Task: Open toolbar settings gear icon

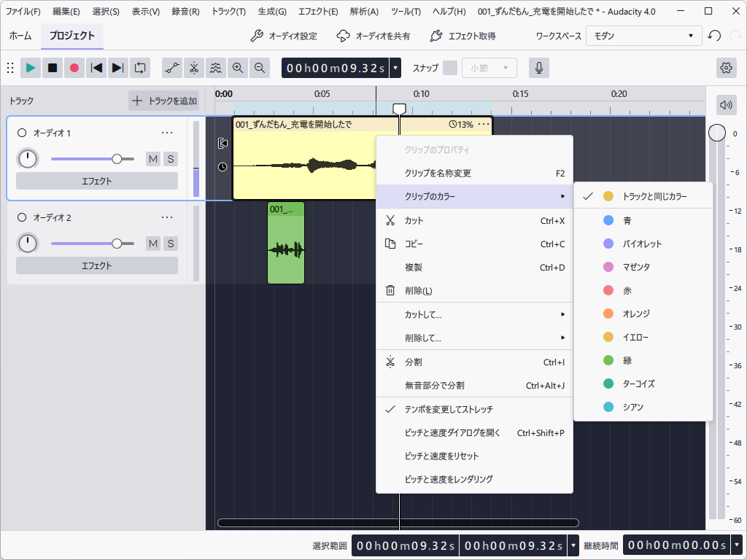Action: pyautogui.click(x=726, y=68)
